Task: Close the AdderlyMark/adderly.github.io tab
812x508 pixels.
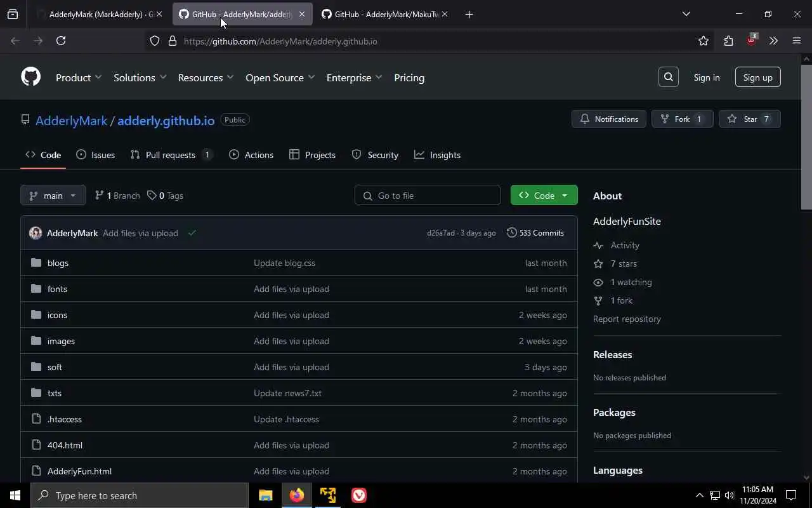Action: [x=301, y=14]
